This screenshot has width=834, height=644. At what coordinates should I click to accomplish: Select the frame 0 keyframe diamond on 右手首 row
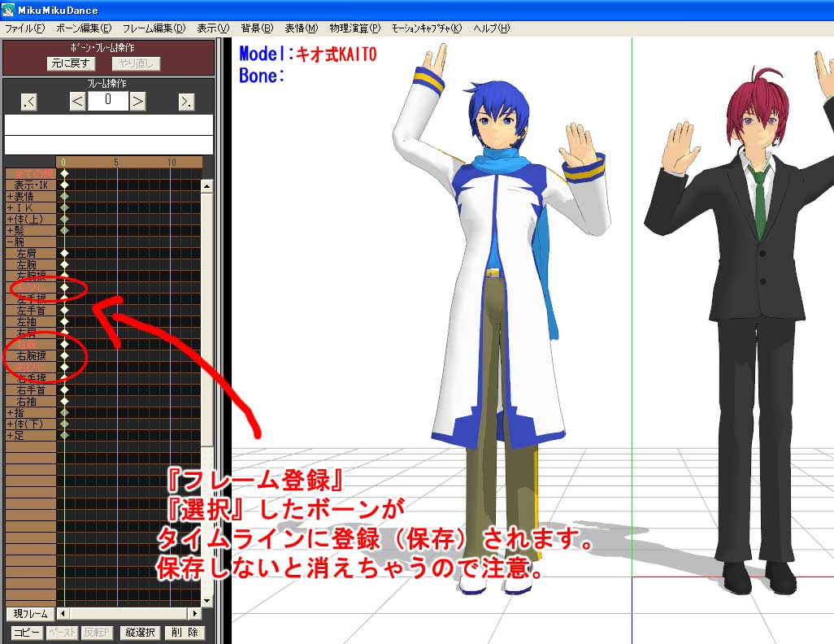(x=64, y=390)
